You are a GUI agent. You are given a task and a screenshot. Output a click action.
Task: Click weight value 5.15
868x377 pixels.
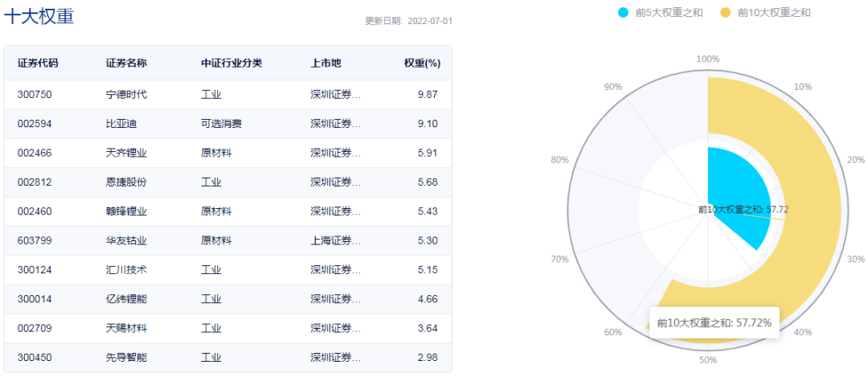(428, 270)
